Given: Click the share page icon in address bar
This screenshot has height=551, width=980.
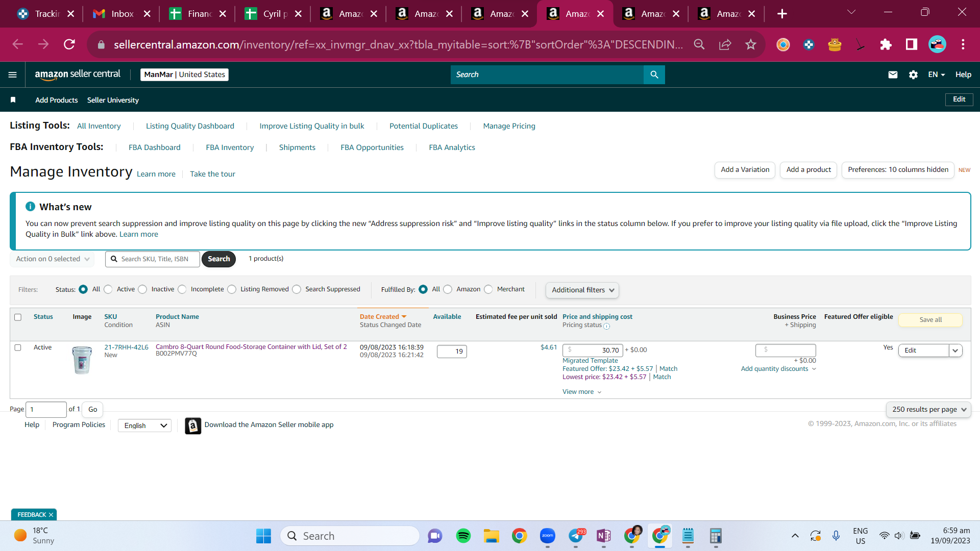Looking at the screenshot, I should point(725,45).
